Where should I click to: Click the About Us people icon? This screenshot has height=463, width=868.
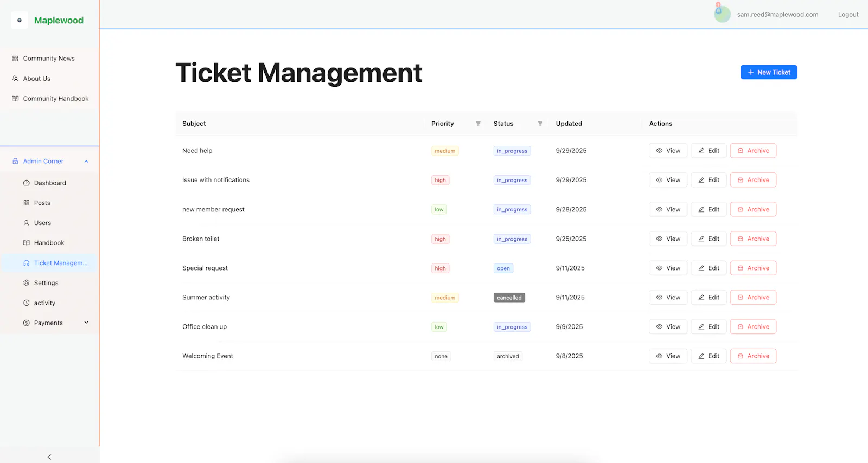pyautogui.click(x=15, y=79)
